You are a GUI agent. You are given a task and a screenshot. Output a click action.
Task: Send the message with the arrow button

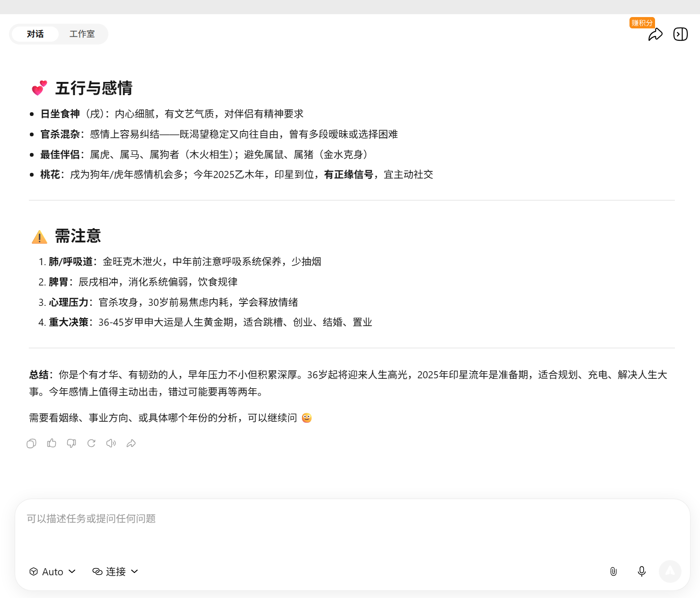[670, 571]
